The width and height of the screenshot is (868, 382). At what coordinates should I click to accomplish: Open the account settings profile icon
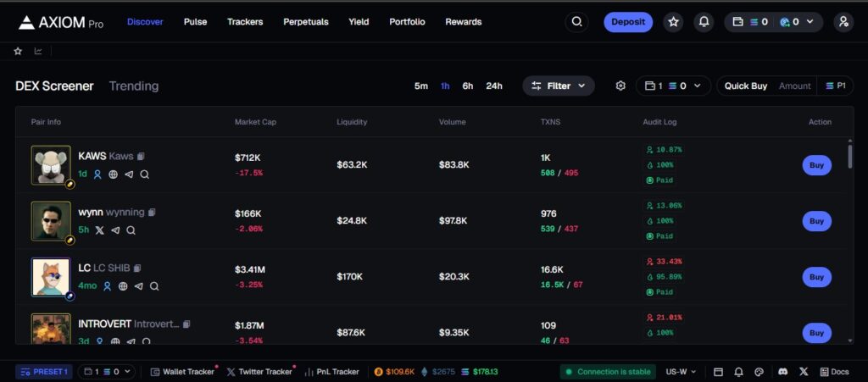click(843, 22)
